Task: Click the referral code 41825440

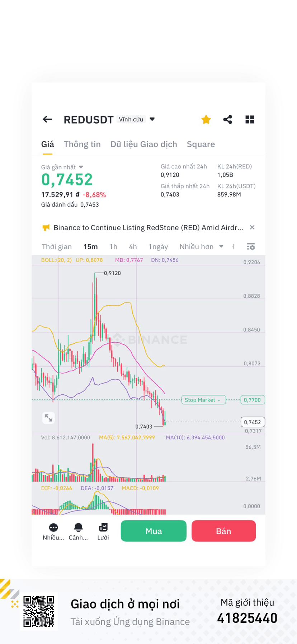Action: tap(247, 618)
